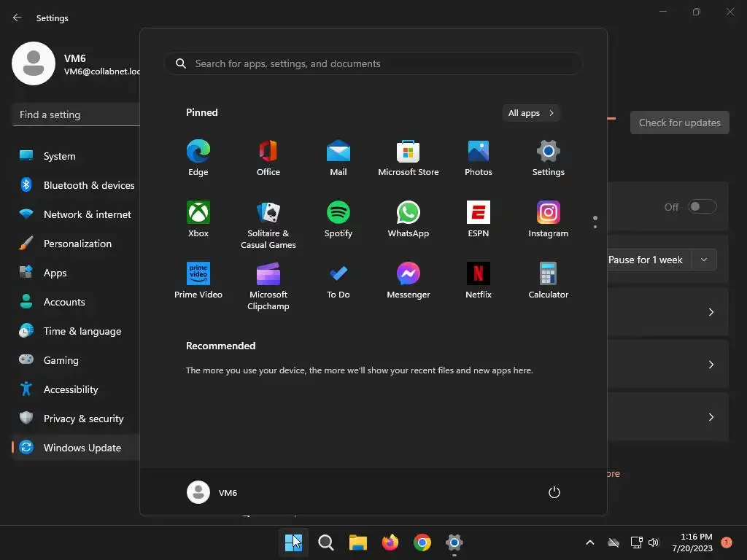Open the VM6 profile picture in Settings
The width and height of the screenshot is (747, 560).
34,63
